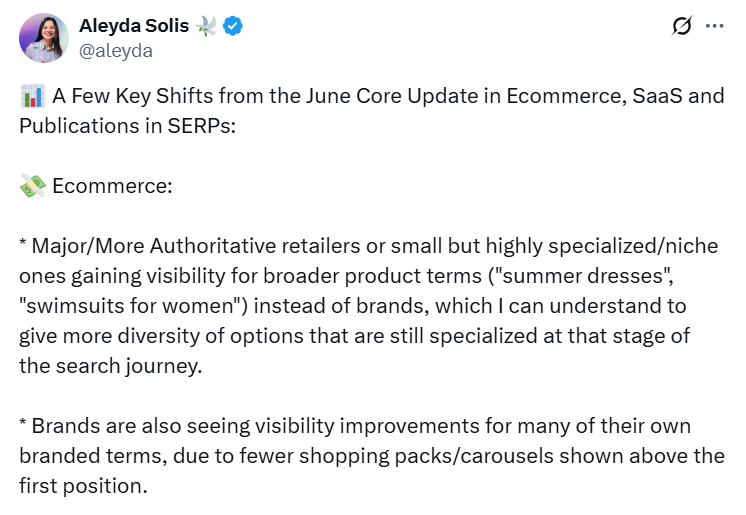746x515 pixels.
Task: Click the bar chart emoji
Action: 31,98
